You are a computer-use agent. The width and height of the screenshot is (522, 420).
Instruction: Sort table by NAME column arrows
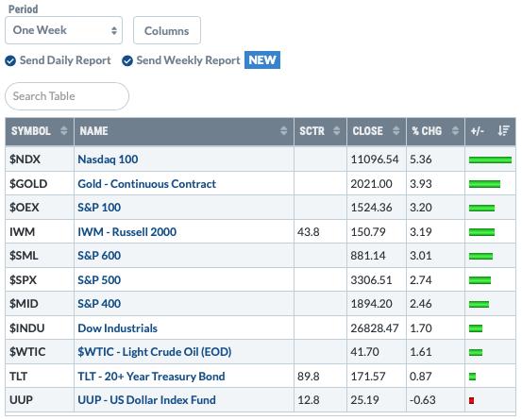click(x=283, y=131)
